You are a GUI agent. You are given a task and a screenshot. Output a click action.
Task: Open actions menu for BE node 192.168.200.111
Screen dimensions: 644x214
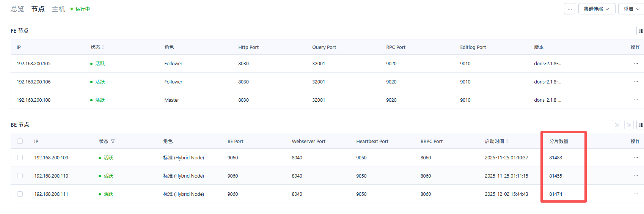click(x=636, y=194)
